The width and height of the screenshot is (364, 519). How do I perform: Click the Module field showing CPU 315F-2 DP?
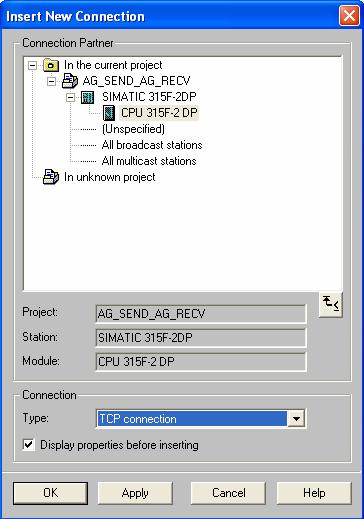pos(201,362)
